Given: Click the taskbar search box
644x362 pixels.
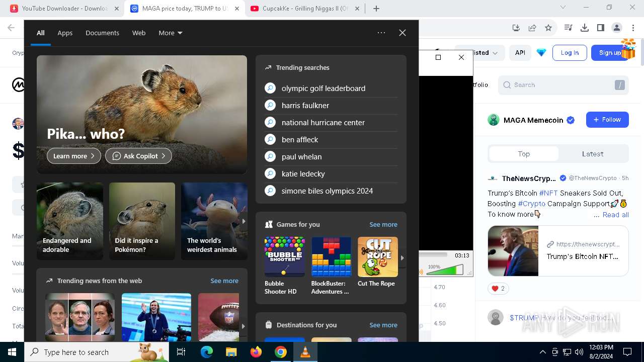Looking at the screenshot, I should (x=96, y=352).
